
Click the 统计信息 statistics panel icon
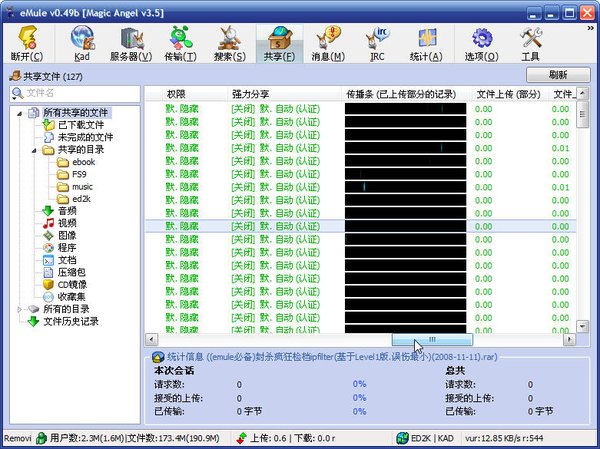pyautogui.click(x=158, y=357)
